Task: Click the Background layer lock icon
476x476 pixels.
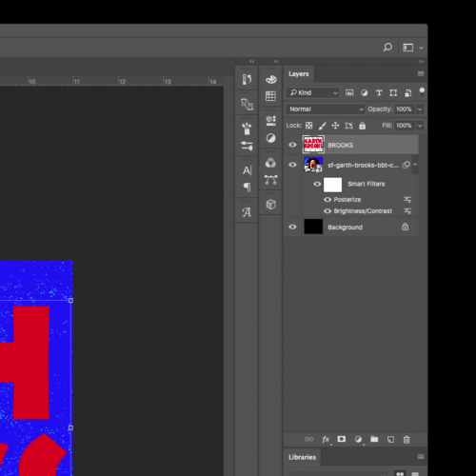Action: coord(405,227)
